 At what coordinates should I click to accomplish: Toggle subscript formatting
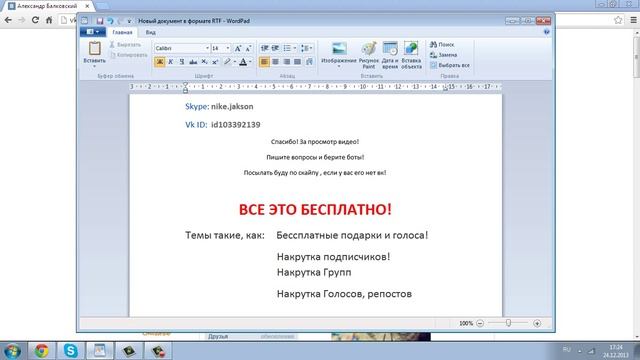[204, 62]
